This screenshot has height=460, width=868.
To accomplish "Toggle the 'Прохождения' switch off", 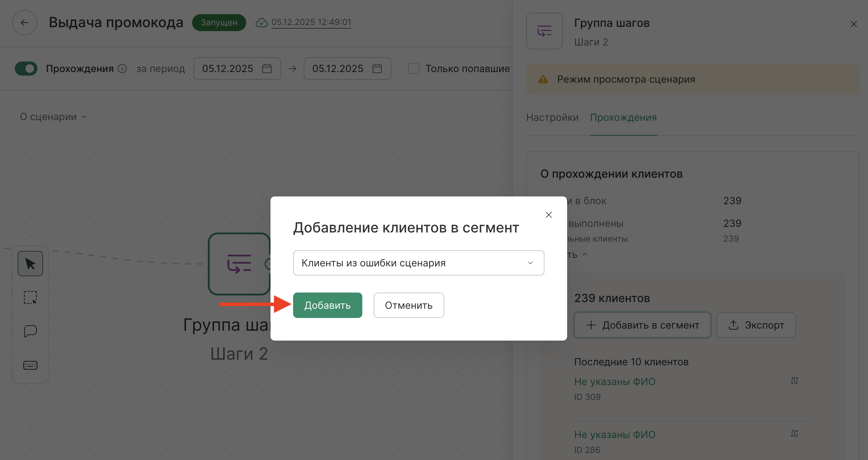I will 27,69.
